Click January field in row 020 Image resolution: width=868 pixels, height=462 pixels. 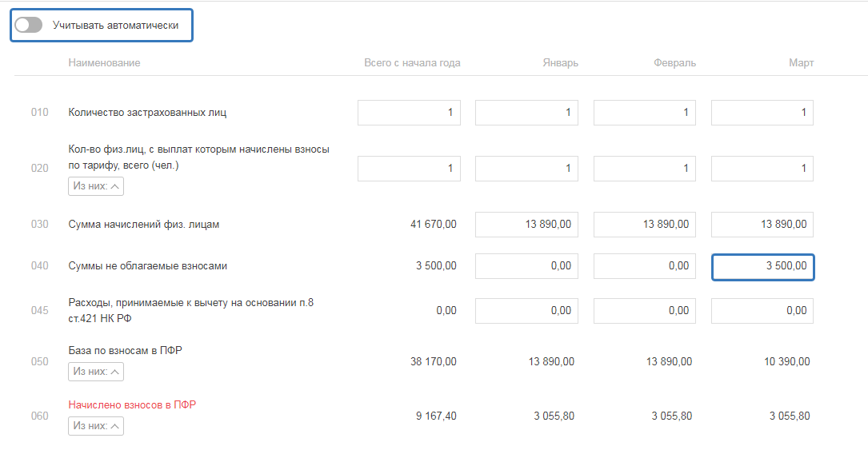(x=526, y=168)
